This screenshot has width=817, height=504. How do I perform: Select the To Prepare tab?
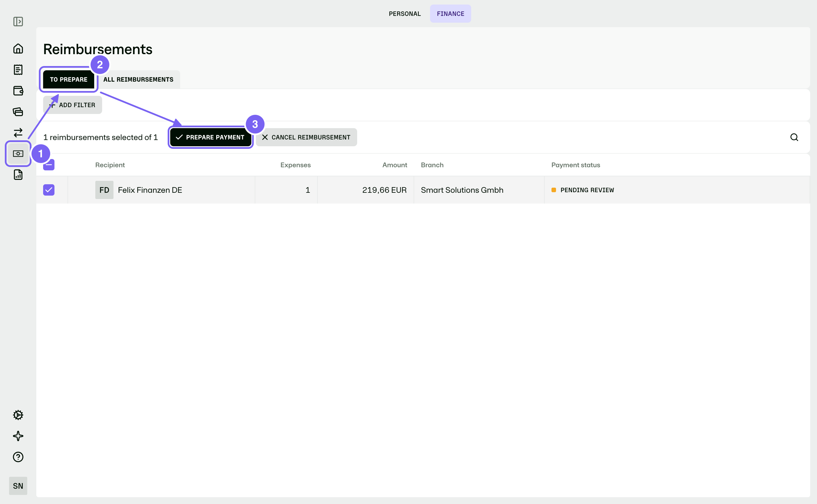[69, 79]
